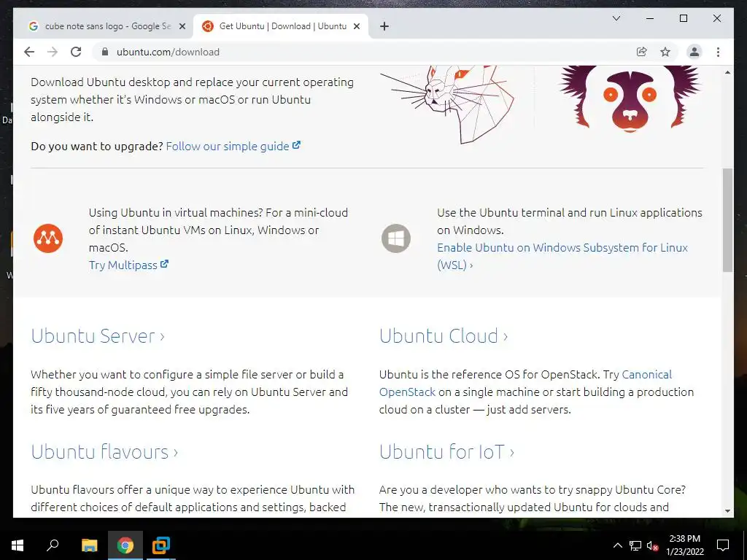Open File Explorer from taskbar

pos(89,545)
